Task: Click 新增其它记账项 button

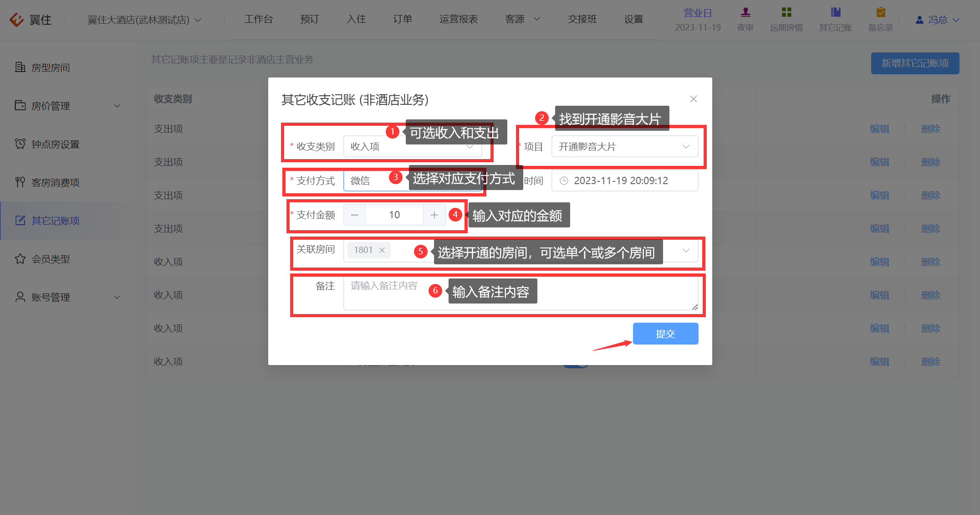Action: (x=915, y=63)
